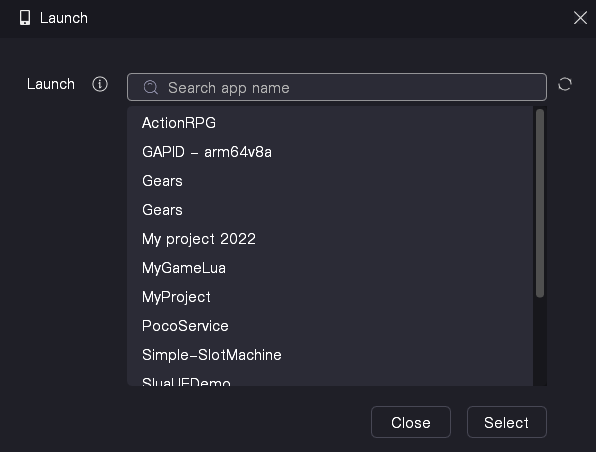Click the info icon next to Launch
Viewport: 596px width, 452px height.
tap(100, 84)
